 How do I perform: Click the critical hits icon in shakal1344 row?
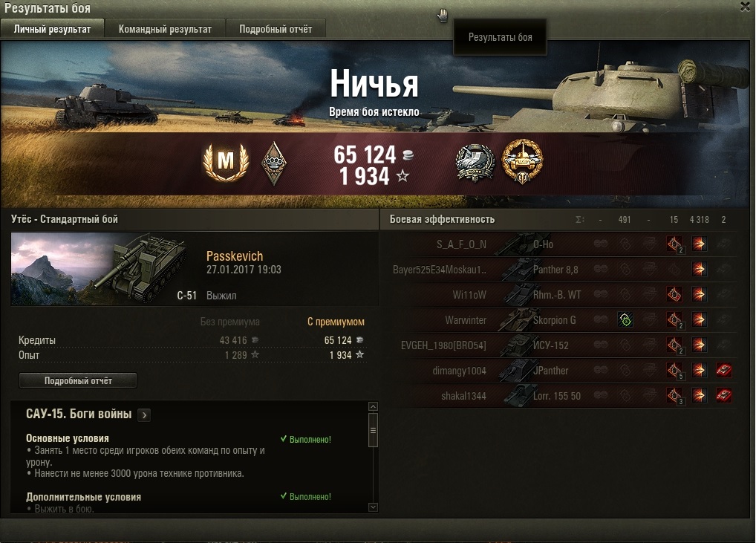pos(674,396)
